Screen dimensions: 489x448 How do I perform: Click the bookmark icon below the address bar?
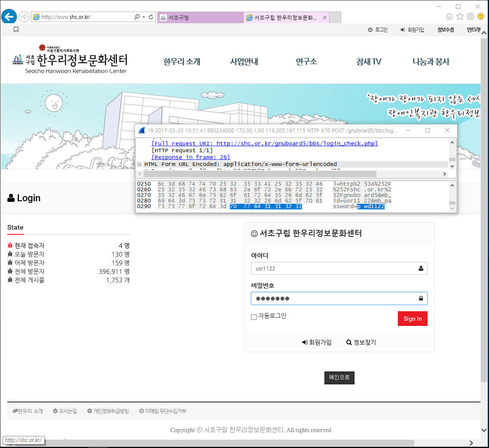pyautogui.click(x=16, y=30)
